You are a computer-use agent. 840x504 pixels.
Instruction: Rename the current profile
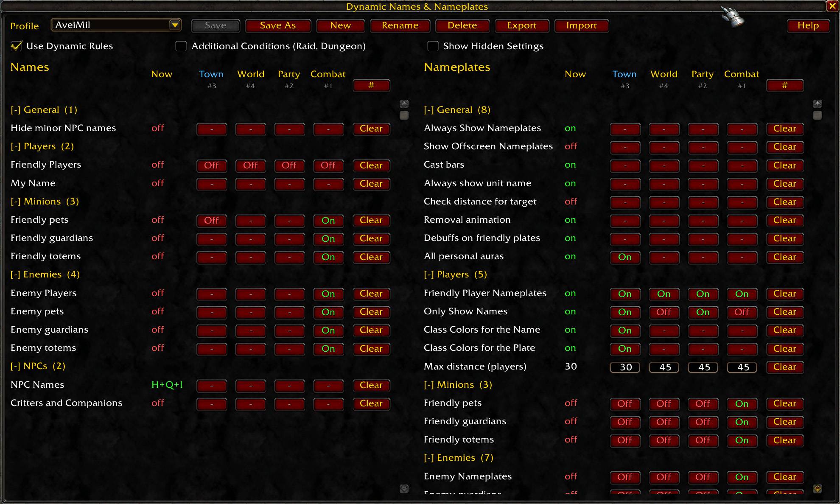[x=400, y=25]
